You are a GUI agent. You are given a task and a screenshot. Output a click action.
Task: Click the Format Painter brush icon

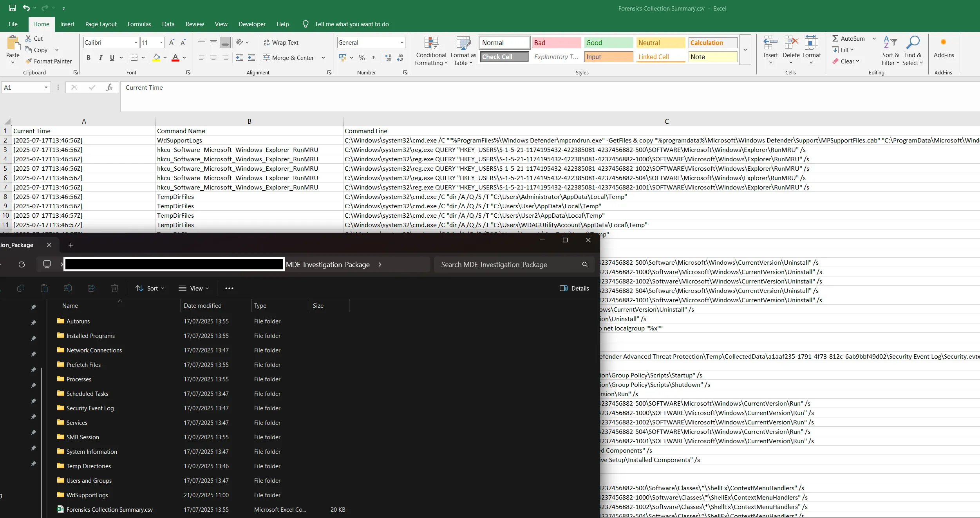pos(29,61)
